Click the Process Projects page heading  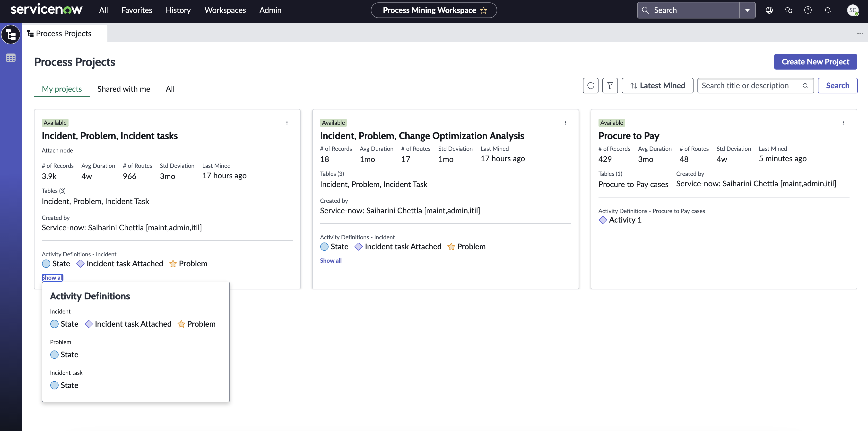tap(74, 62)
